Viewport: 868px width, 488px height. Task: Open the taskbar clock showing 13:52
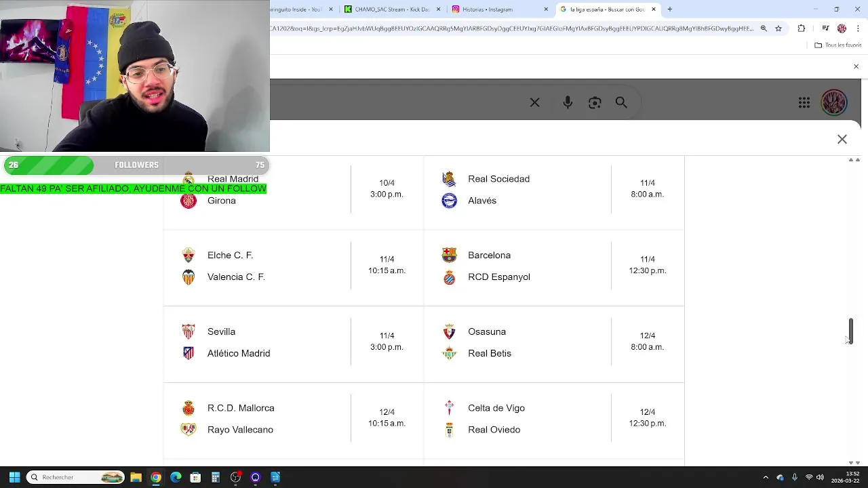(846, 477)
